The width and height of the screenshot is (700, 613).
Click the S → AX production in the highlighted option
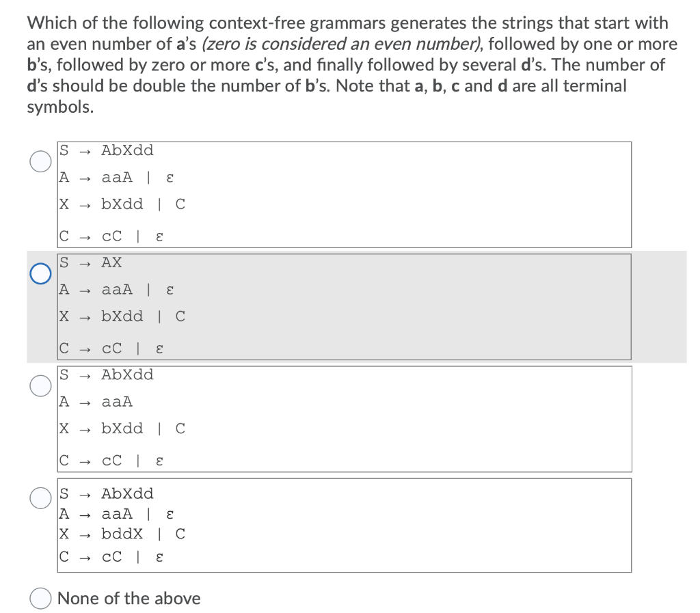[x=91, y=262]
